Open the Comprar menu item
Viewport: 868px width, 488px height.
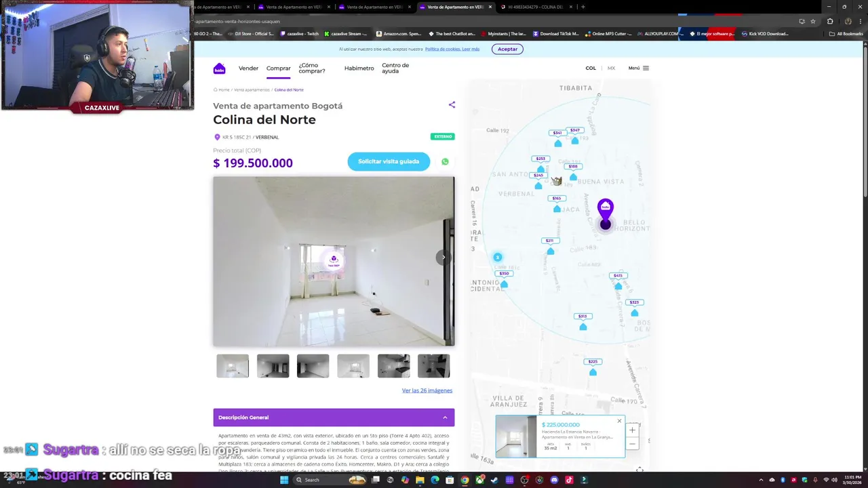click(x=278, y=68)
